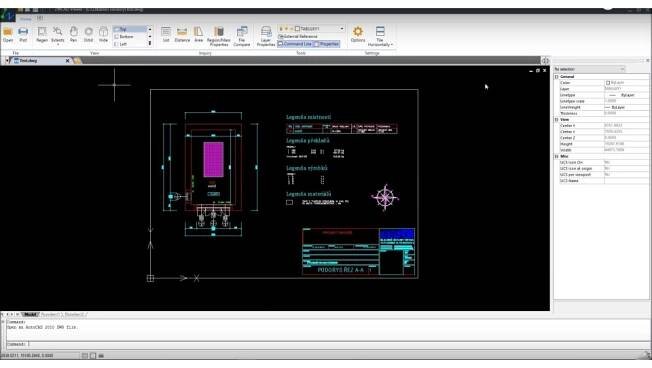Open the External Reference manager
Screen dimensions: 652x368
pyautogui.click(x=297, y=37)
